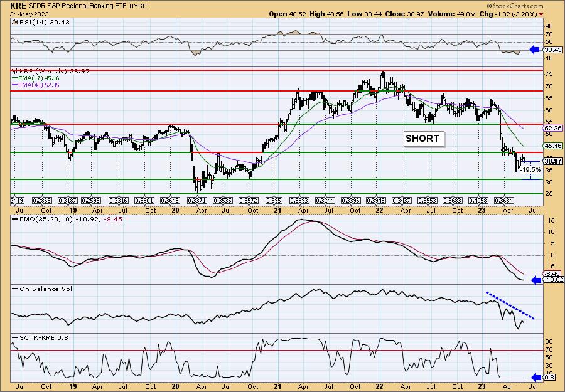
Task: Click the Close 38.97 value in the header
Action: (x=405, y=14)
